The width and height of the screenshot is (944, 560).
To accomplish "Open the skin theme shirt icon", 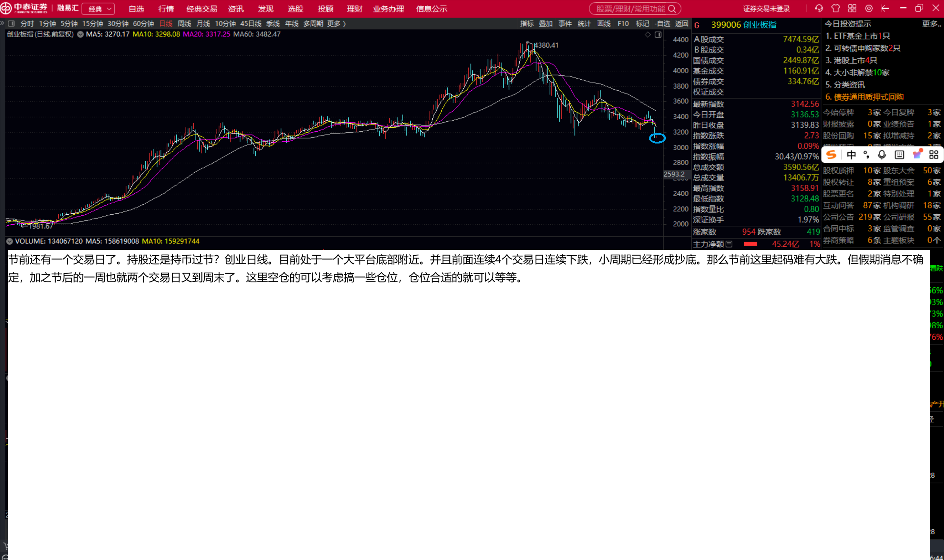I will coord(836,8).
